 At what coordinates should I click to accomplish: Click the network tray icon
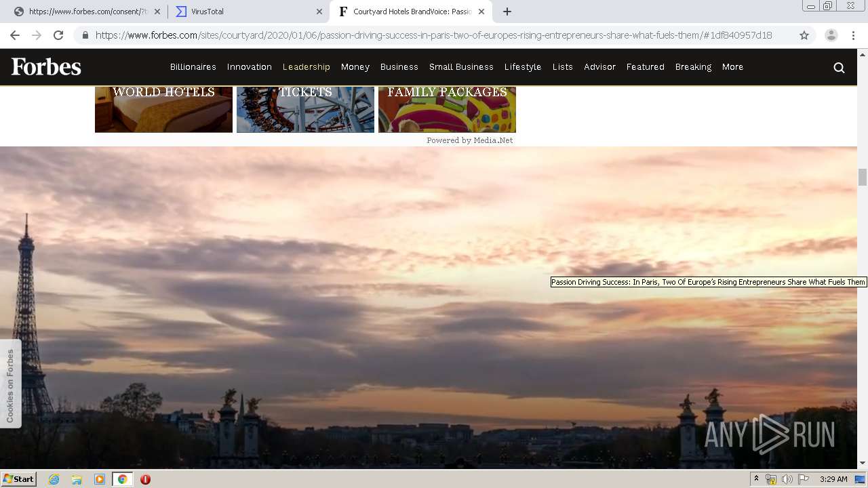tap(771, 479)
